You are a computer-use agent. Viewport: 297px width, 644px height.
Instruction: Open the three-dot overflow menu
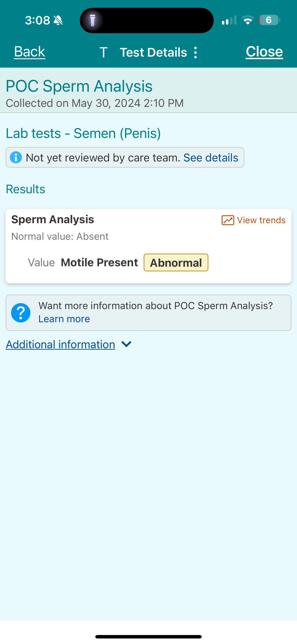click(x=195, y=52)
